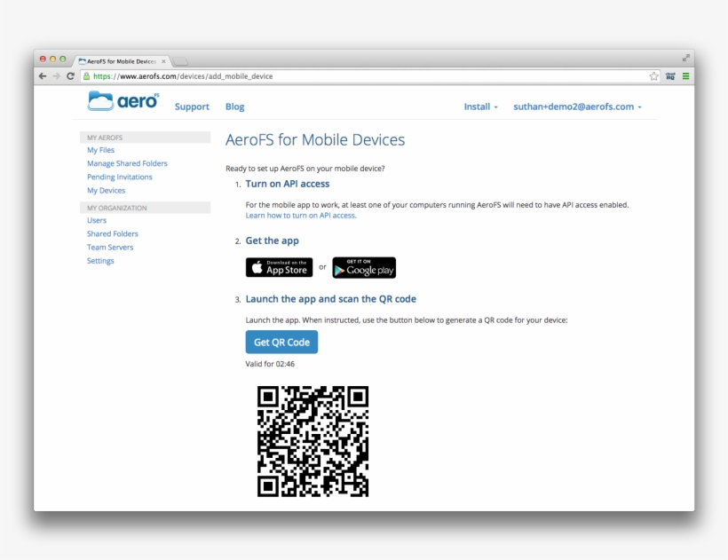The width and height of the screenshot is (728, 560).
Task: Click the extension icon beside the star
Action: click(670, 76)
